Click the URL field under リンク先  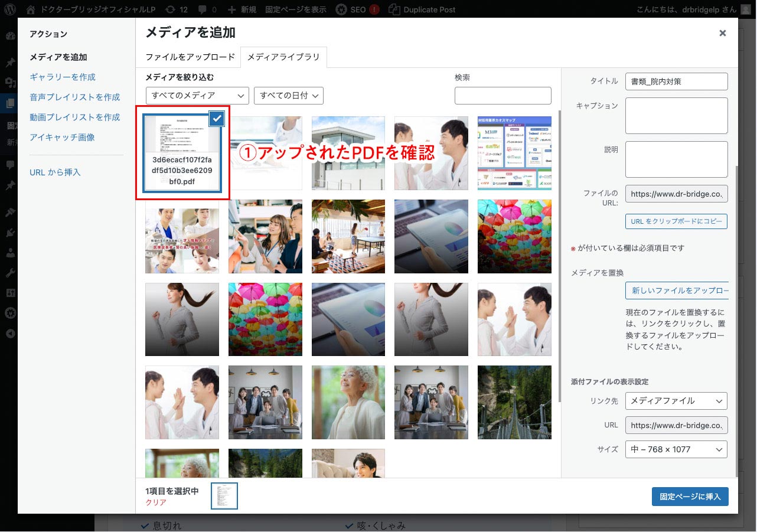pos(677,425)
